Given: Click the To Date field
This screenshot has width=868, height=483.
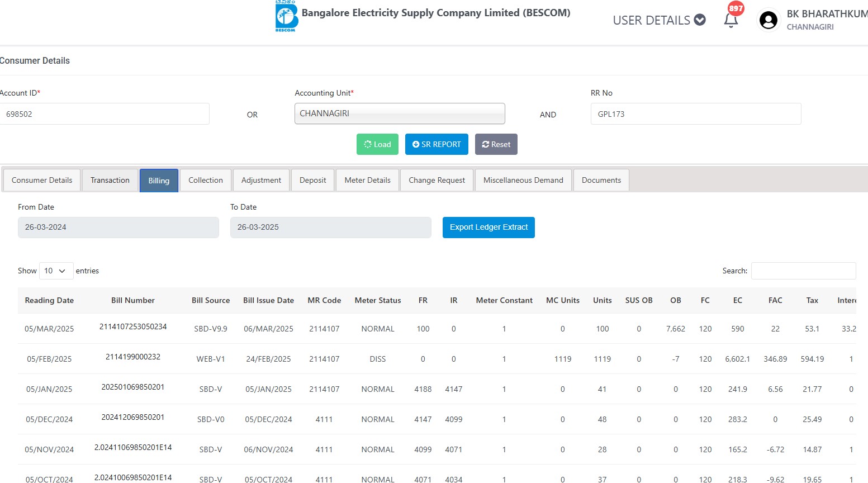Looking at the screenshot, I should tap(331, 228).
